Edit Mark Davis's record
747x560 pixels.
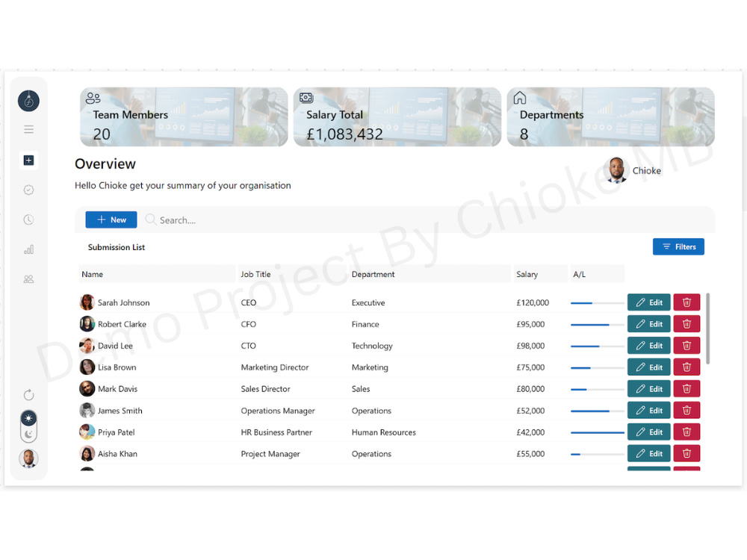[648, 389]
